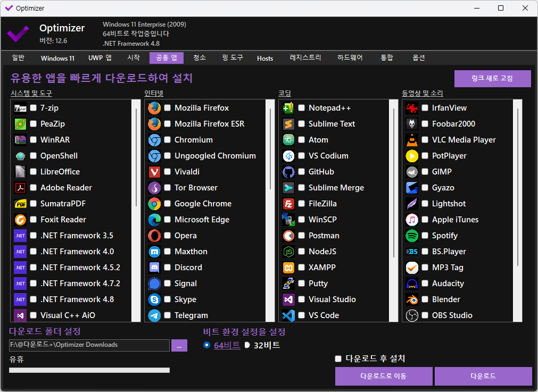Click the VLC Media Player cone icon
Screen dimensions: 538x392
[412, 140]
